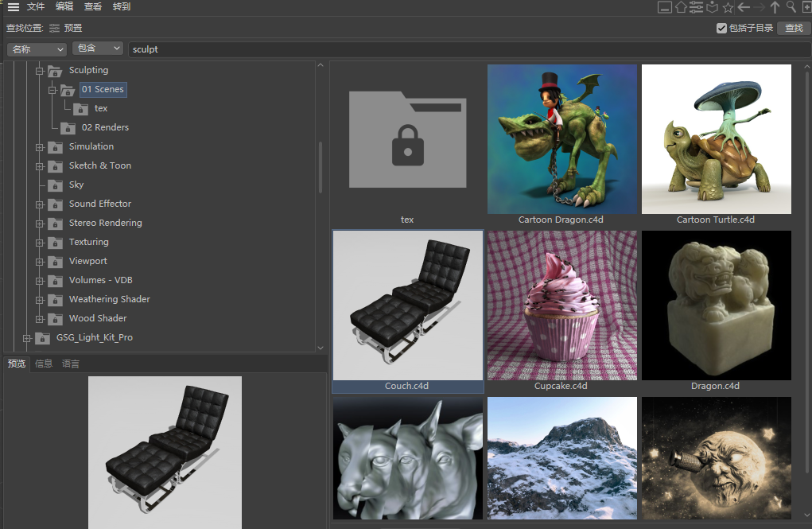Image resolution: width=812 pixels, height=529 pixels.
Task: Open the 包含 condition dropdown
Action: tap(98, 49)
